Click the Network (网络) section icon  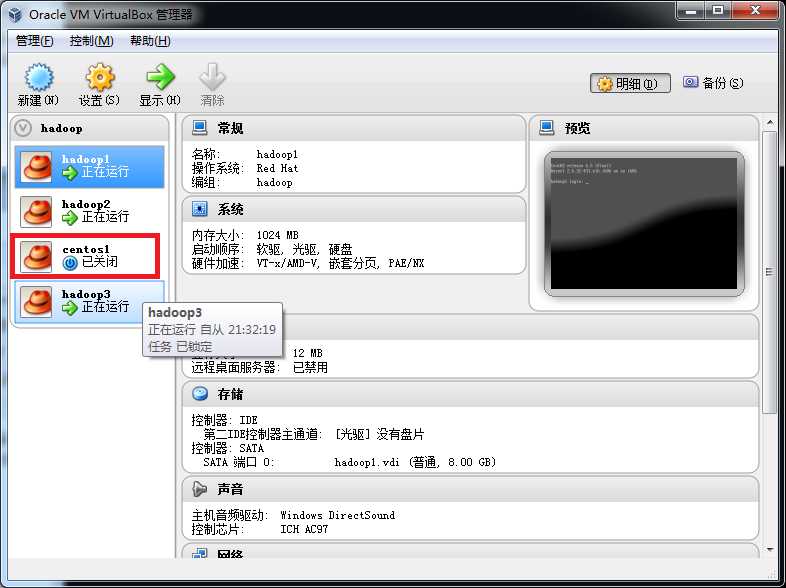pyautogui.click(x=200, y=553)
